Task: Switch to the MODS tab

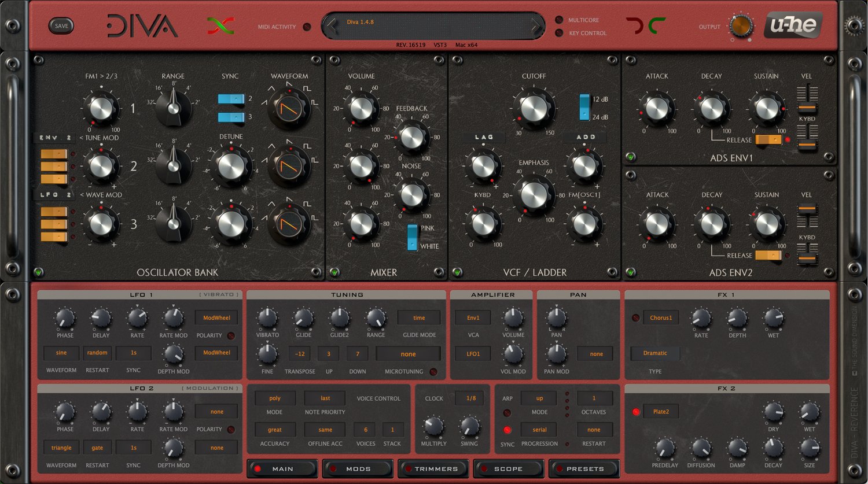Action: pos(358,469)
